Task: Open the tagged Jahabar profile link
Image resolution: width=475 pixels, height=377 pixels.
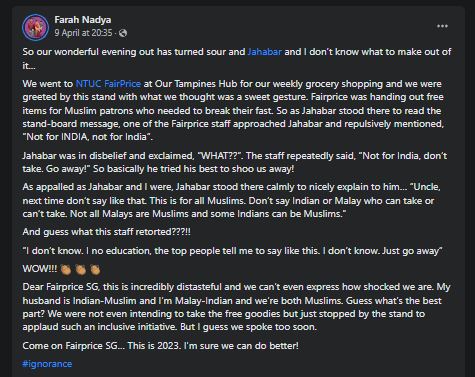Action: tap(265, 52)
